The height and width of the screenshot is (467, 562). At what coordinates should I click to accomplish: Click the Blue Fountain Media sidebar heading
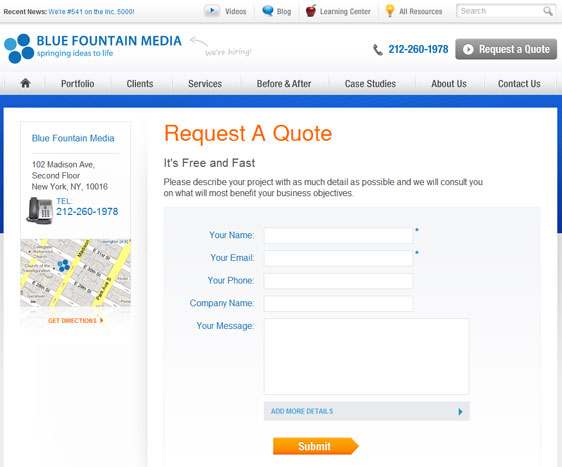[x=73, y=138]
